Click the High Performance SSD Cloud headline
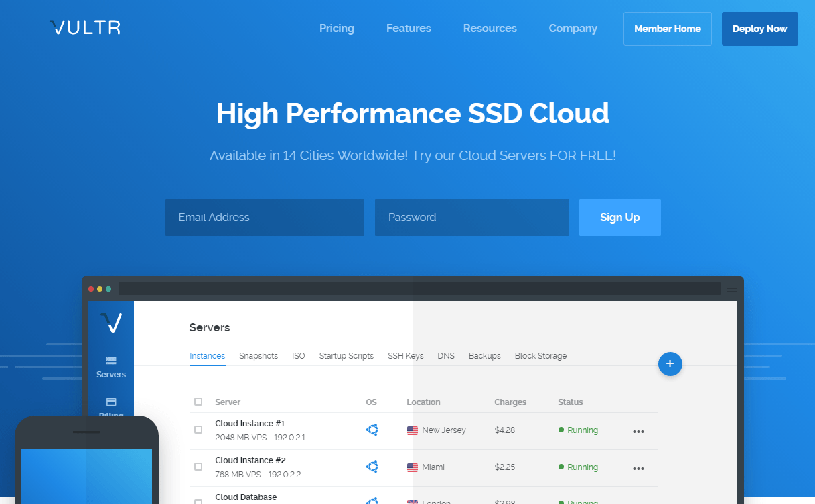This screenshot has height=504, width=815. tap(413, 114)
